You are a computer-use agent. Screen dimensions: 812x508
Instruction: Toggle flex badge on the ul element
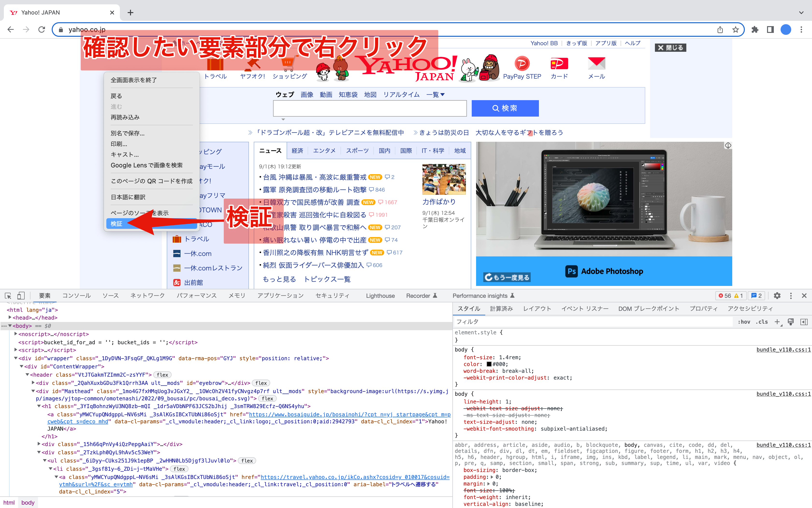click(247, 461)
